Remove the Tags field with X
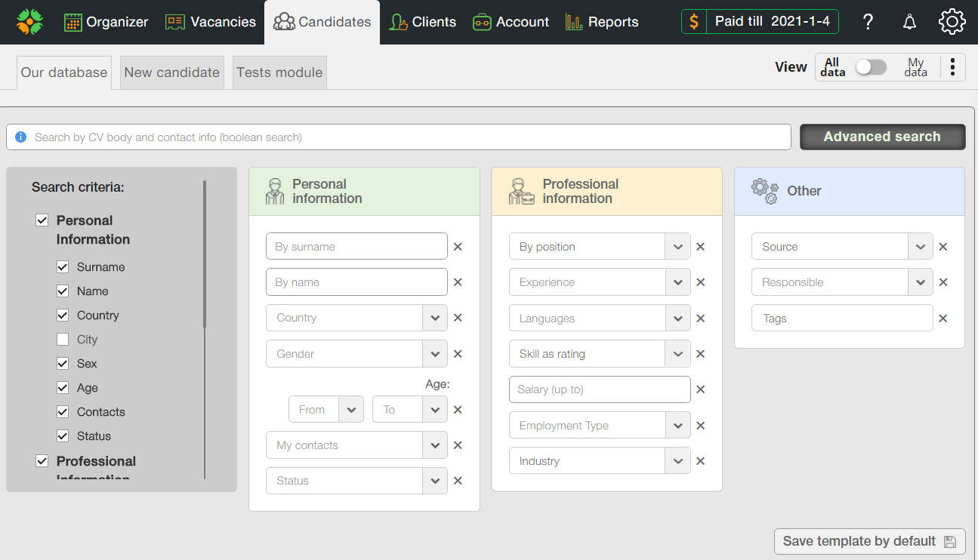Screen dimensions: 978x560 pos(943,318)
